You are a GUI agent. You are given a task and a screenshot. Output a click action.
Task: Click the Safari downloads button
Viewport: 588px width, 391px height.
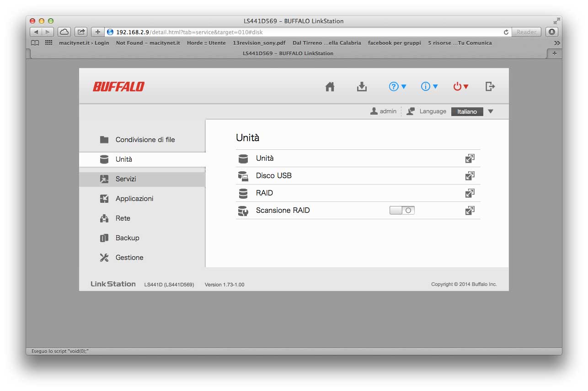pyautogui.click(x=552, y=32)
